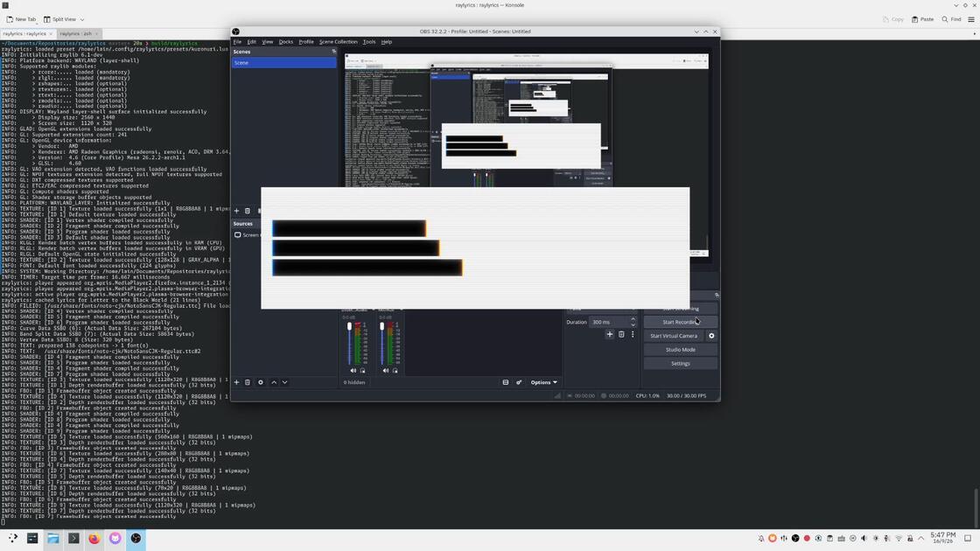Select the Scene item in Scenes list
This screenshot has height=551, width=980.
pyautogui.click(x=284, y=62)
